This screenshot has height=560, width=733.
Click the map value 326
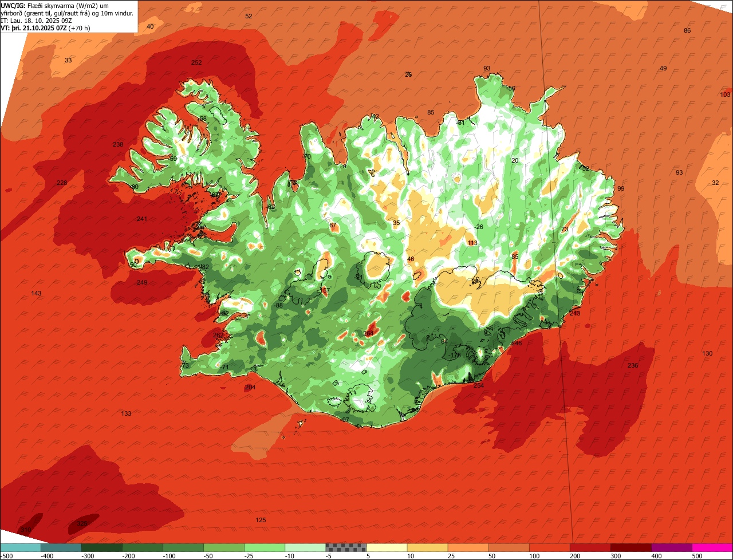point(82,523)
